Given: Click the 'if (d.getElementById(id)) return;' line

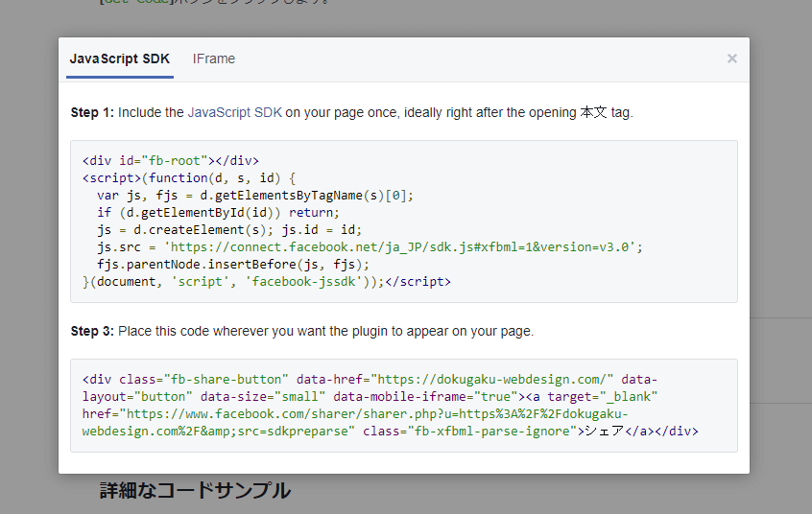Looking at the screenshot, I should pos(218,212).
